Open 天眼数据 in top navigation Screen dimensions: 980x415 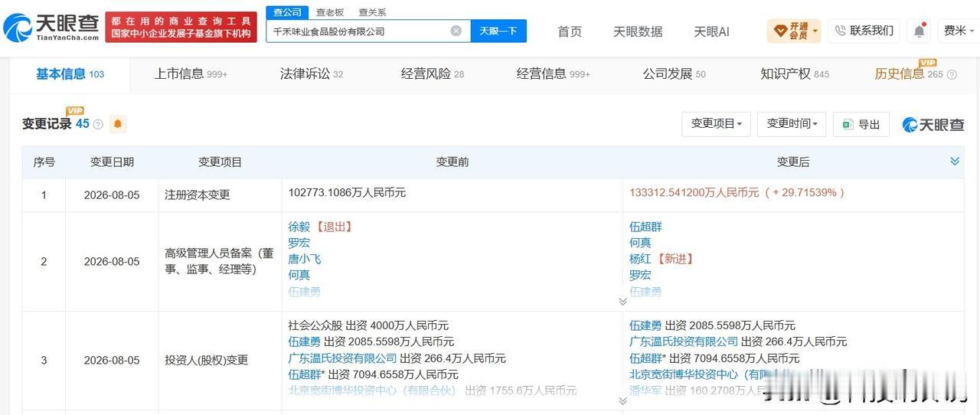tap(638, 31)
